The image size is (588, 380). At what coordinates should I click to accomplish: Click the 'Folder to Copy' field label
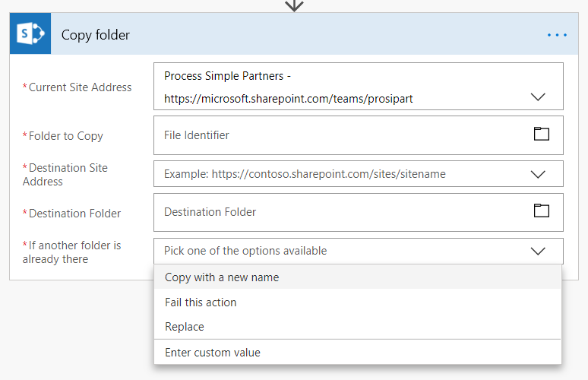[65, 136]
